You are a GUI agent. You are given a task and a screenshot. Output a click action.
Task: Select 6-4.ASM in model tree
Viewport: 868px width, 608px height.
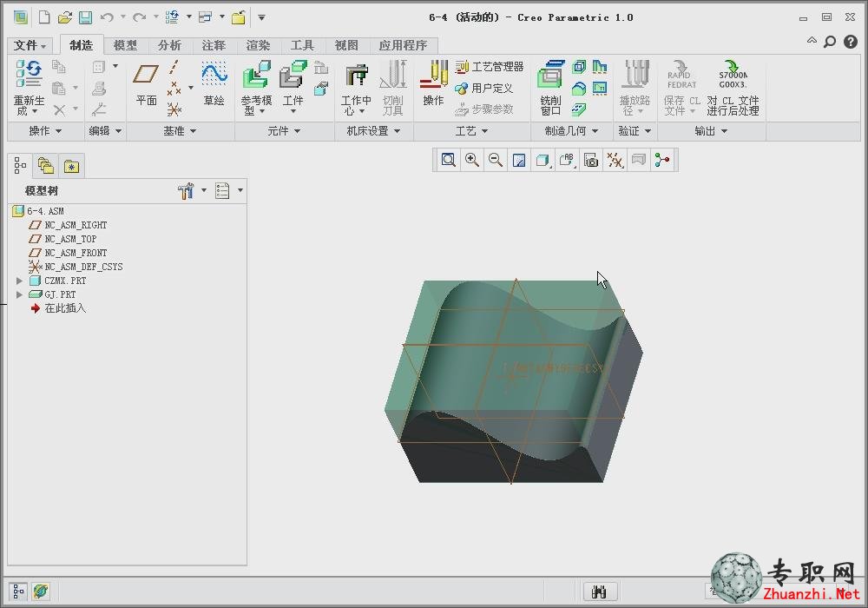[45, 211]
